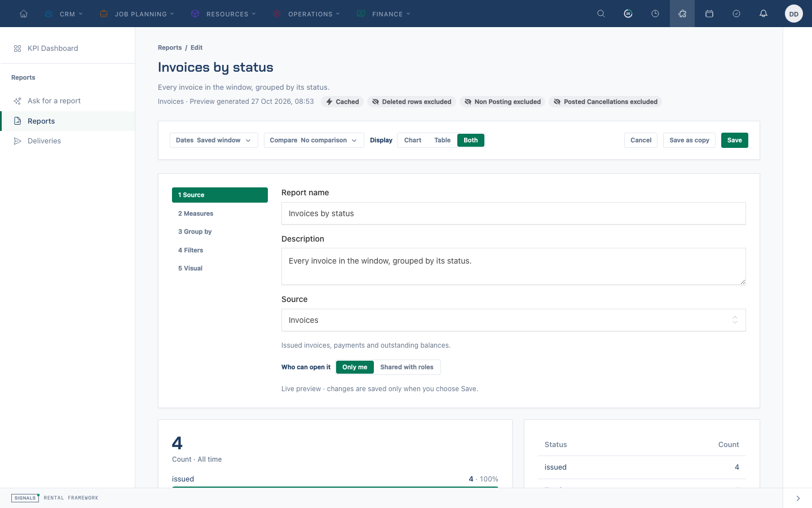812x508 pixels.
Task: Open search with the magnifier icon
Action: [x=601, y=14]
